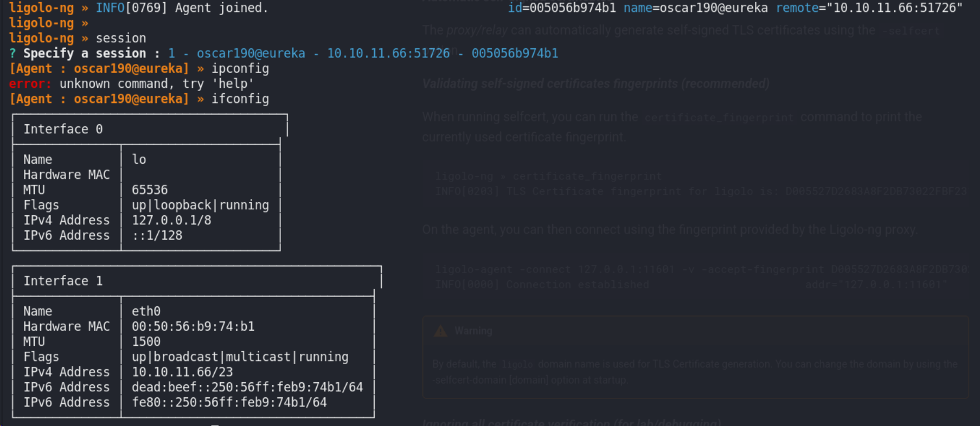The height and width of the screenshot is (426, 980).
Task: Click 'name=oscar190@eureka' in the log line
Action: [x=696, y=8]
